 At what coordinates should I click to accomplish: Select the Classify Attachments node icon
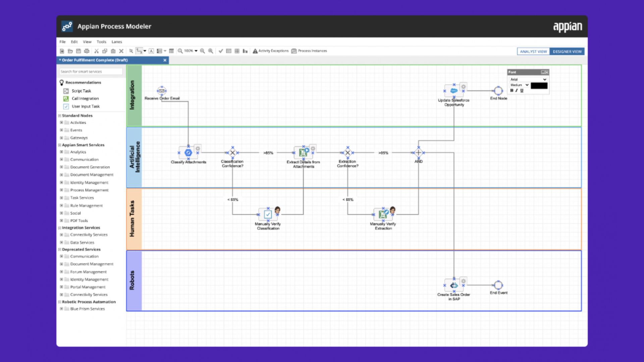pyautogui.click(x=188, y=153)
